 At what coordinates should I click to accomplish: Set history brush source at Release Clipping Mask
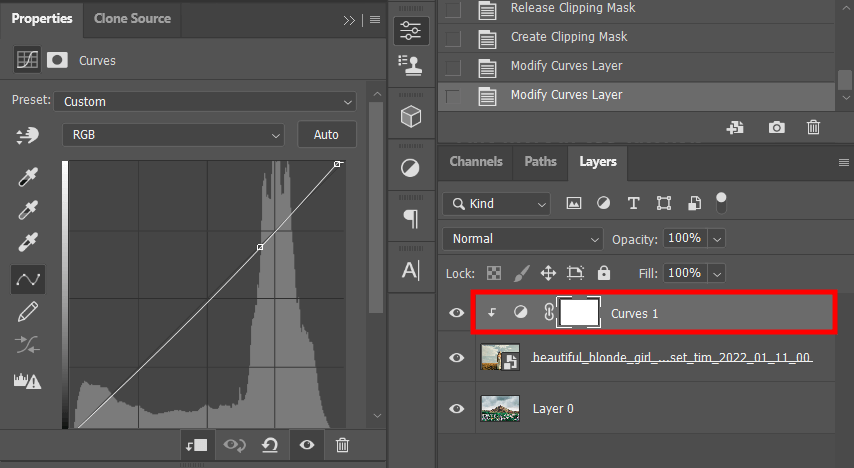point(453,9)
